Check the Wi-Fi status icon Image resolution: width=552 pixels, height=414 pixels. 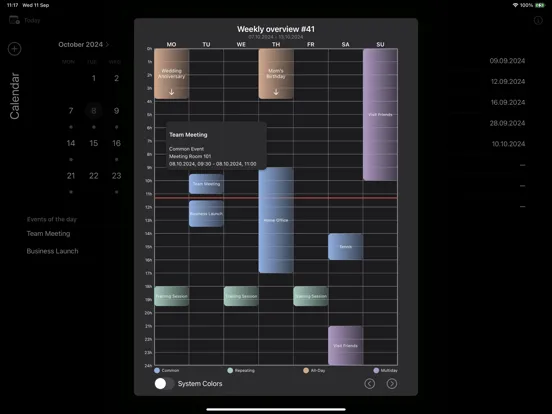515,5
